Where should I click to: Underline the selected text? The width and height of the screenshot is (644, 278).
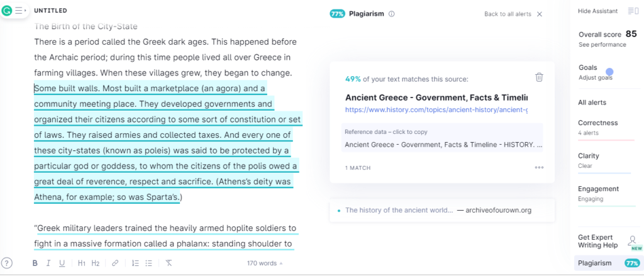coord(62,264)
